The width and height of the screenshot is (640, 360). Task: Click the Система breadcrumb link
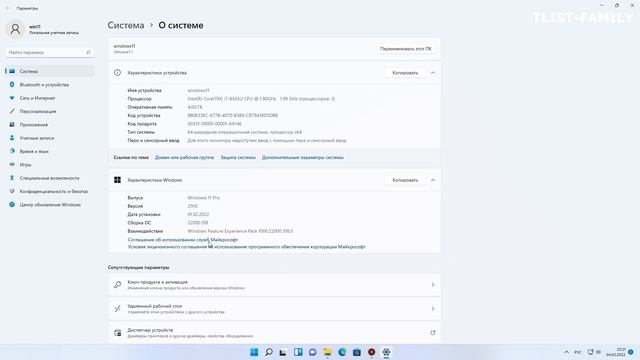pos(126,25)
